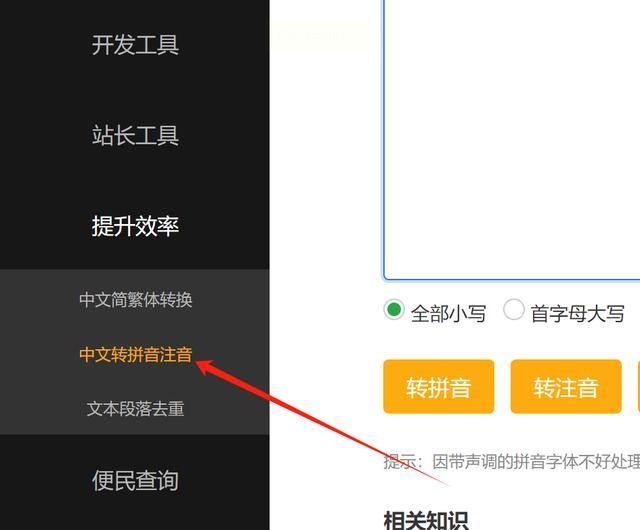Click the bottom border of the text box
The height and width of the screenshot is (530, 640).
point(511,279)
